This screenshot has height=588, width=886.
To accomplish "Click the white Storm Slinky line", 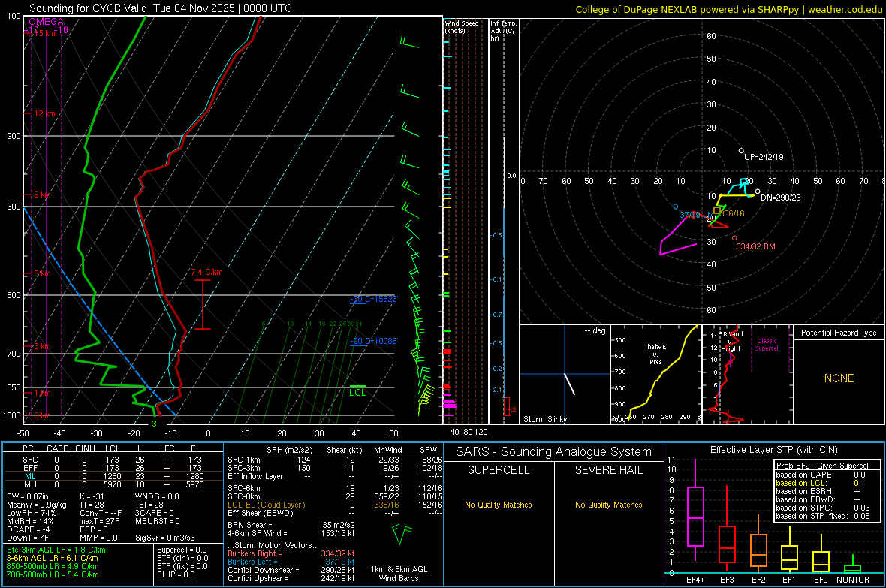I will [x=570, y=384].
